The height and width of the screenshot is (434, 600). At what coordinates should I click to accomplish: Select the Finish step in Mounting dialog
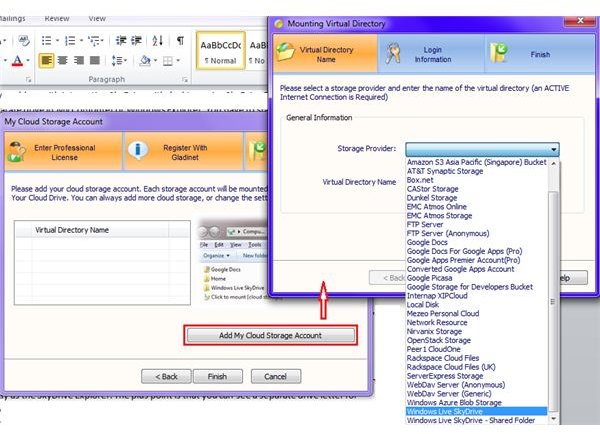pos(539,54)
